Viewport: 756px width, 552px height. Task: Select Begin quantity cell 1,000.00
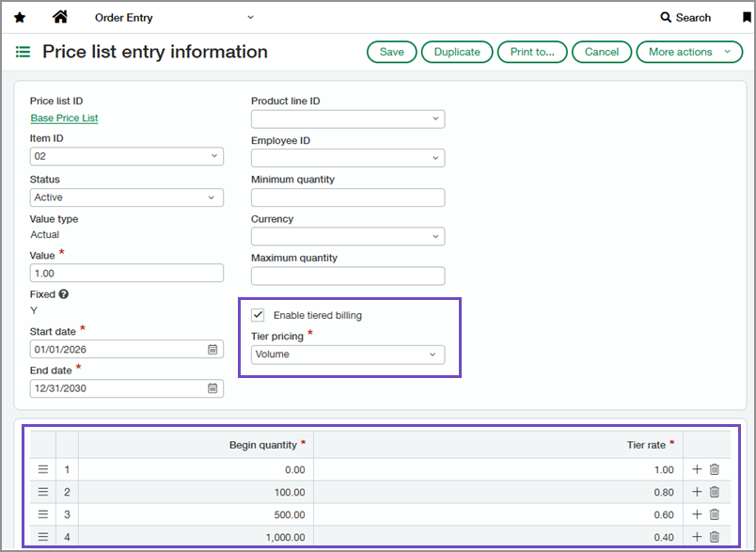tap(196, 537)
